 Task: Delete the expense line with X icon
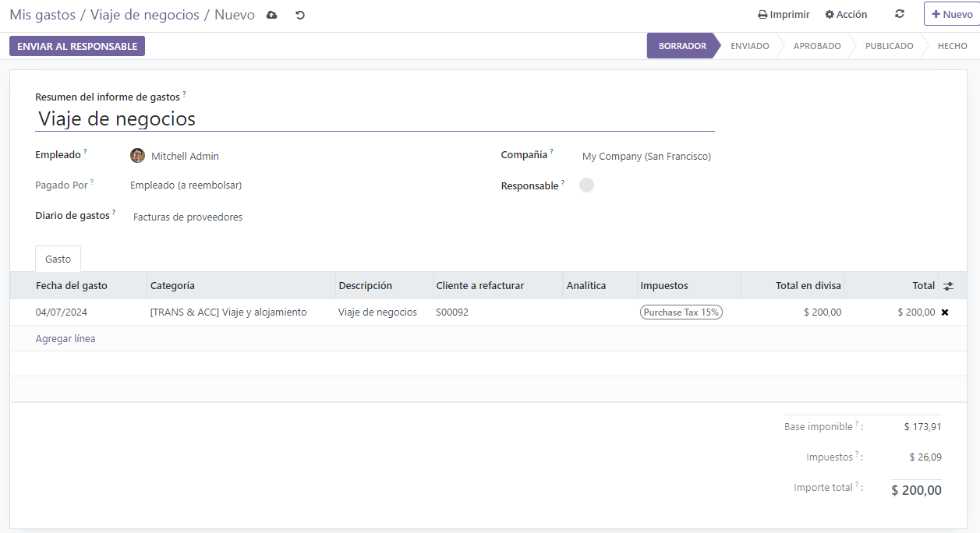point(945,312)
